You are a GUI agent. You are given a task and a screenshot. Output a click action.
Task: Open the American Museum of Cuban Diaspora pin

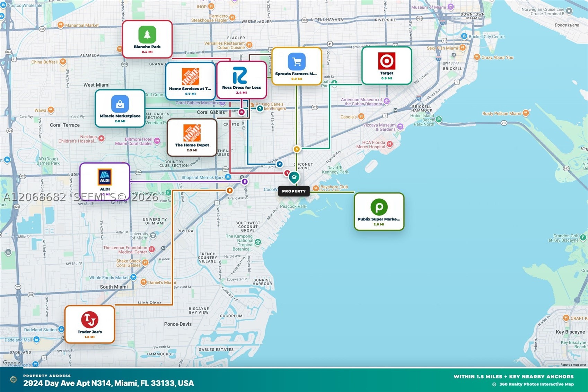387,101
